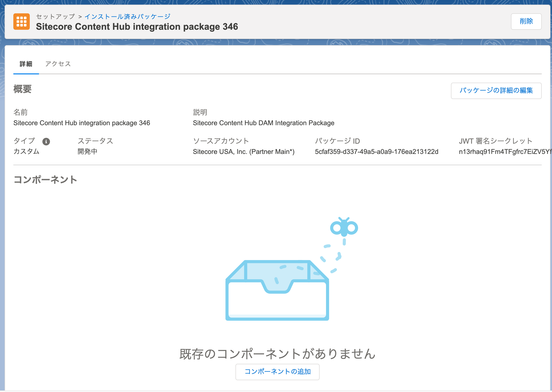Click the ステータス field label
The image size is (552, 392).
point(95,141)
